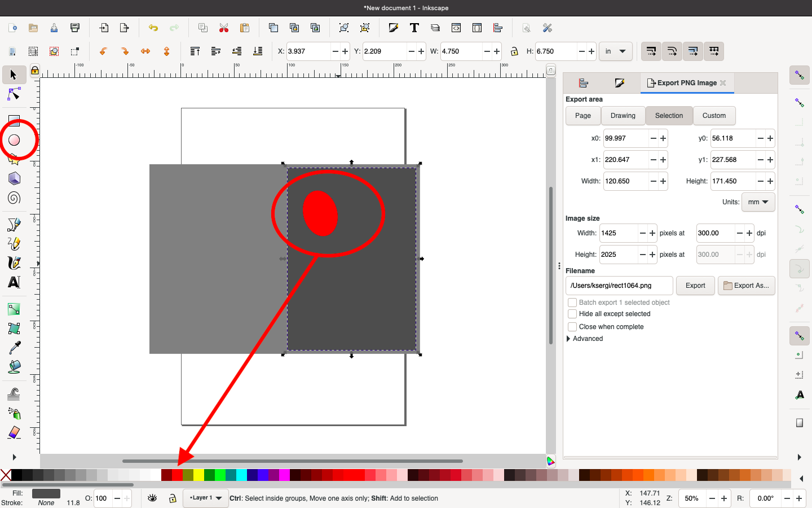812x508 pixels.
Task: Switch export area to Custom
Action: pos(714,116)
